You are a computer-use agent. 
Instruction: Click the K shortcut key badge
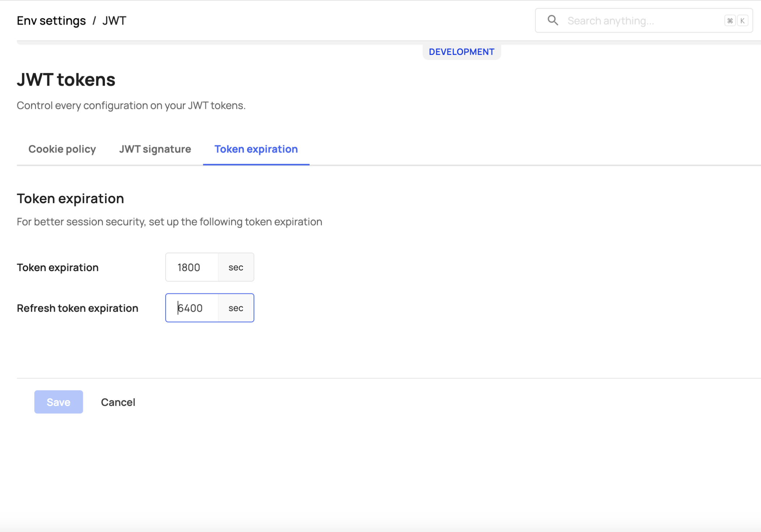742,21
